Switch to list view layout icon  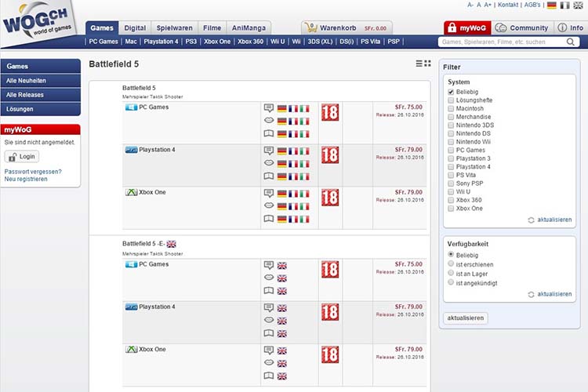419,64
